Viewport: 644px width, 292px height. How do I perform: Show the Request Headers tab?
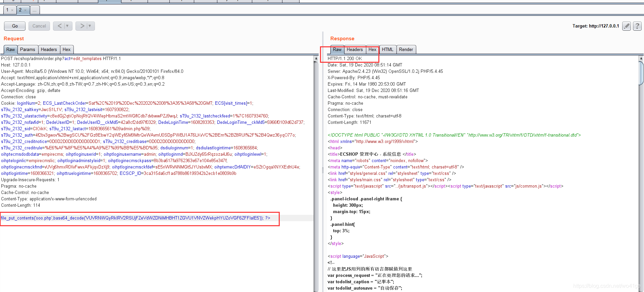pos(49,49)
